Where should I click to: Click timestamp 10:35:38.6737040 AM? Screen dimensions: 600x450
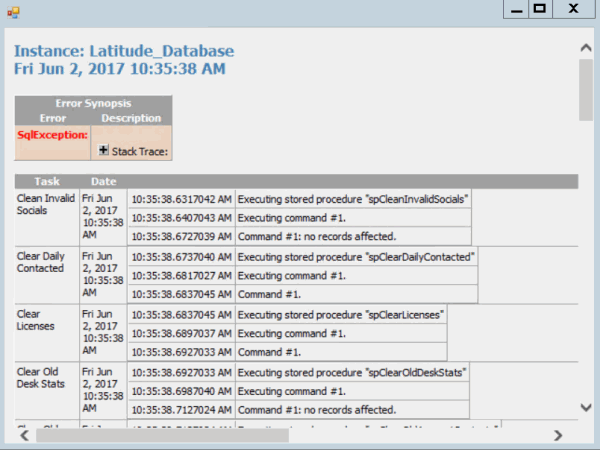(x=181, y=257)
